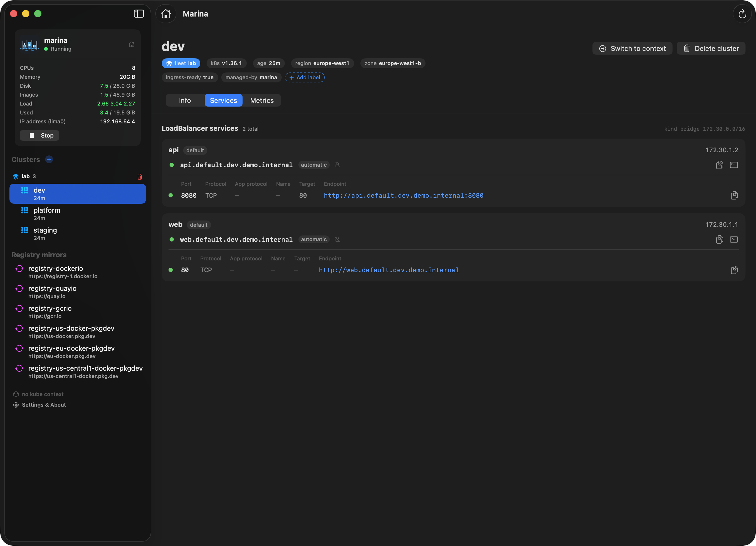Click the fleet lab label chip
Image resolution: width=756 pixels, height=546 pixels.
[181, 63]
